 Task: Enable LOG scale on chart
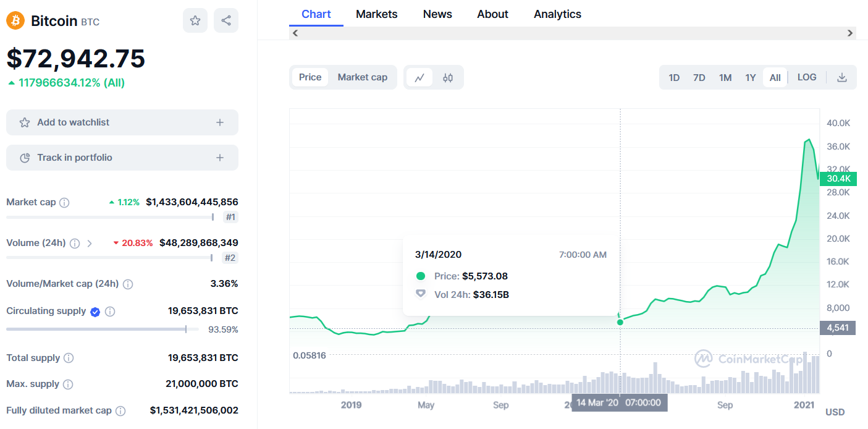tap(807, 77)
